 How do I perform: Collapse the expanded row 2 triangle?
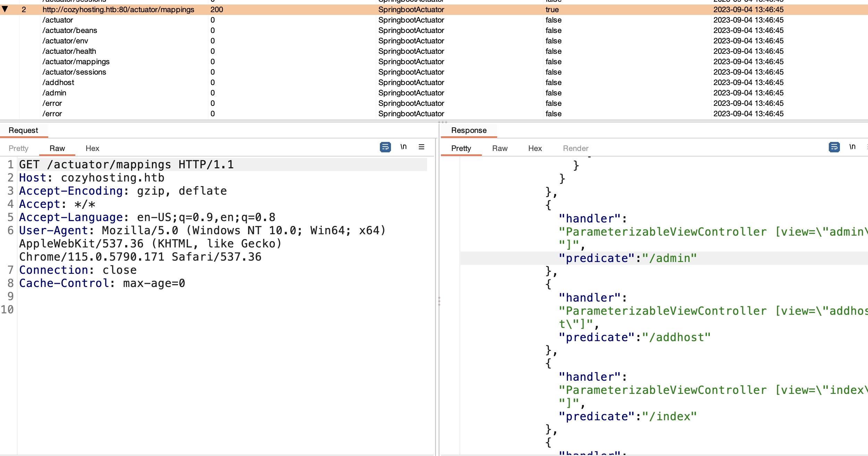tap(5, 9)
